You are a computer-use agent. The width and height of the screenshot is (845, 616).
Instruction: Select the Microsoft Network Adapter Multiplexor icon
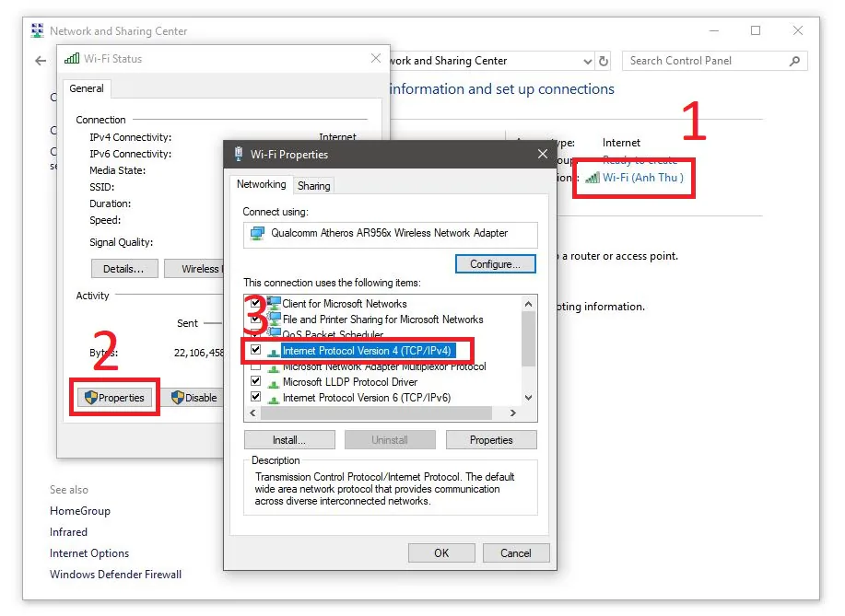coord(274,368)
